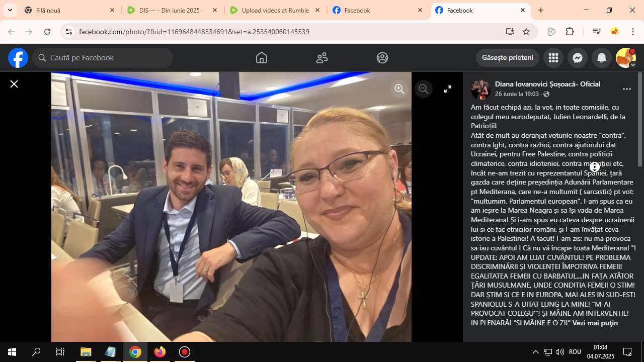Switch to Upload videos at Rumble tab
644x362 pixels.
(274, 10)
